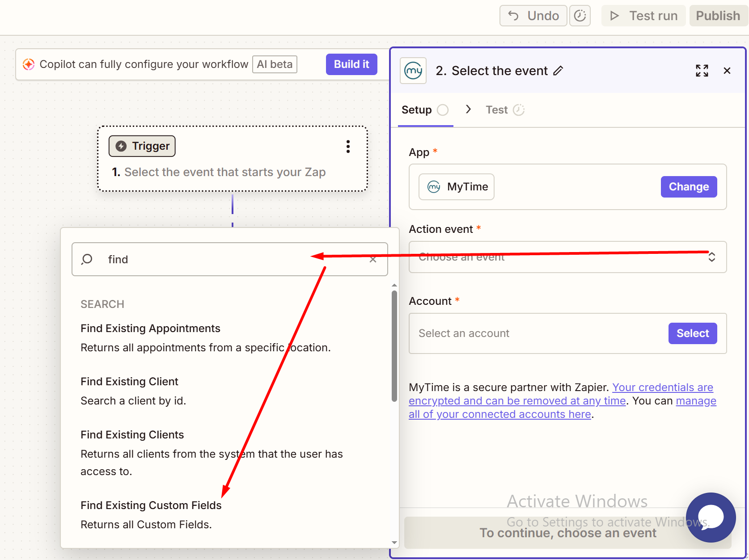
Task: Click the AI beta badge
Action: 275,64
